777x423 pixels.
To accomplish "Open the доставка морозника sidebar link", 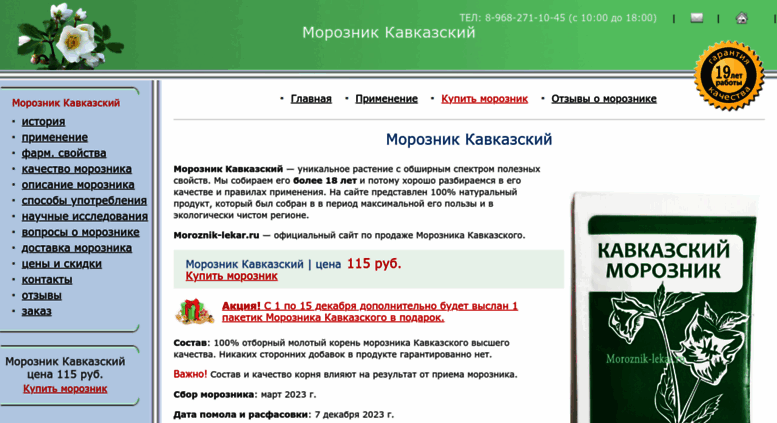I will coord(77,248).
